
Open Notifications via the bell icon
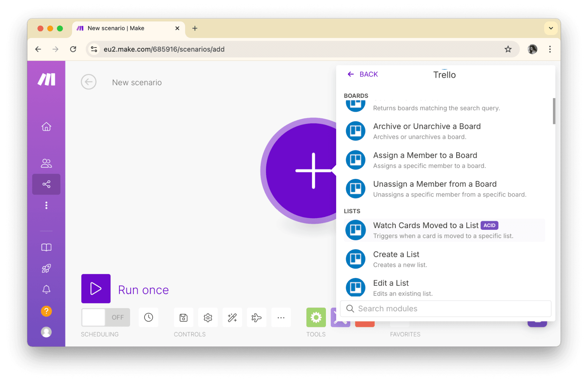point(46,289)
